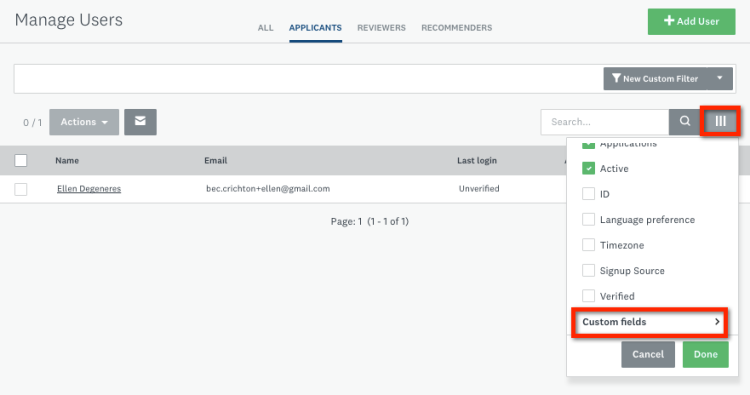Sort by the Name column header
The width and height of the screenshot is (750, 395).
pos(67,161)
